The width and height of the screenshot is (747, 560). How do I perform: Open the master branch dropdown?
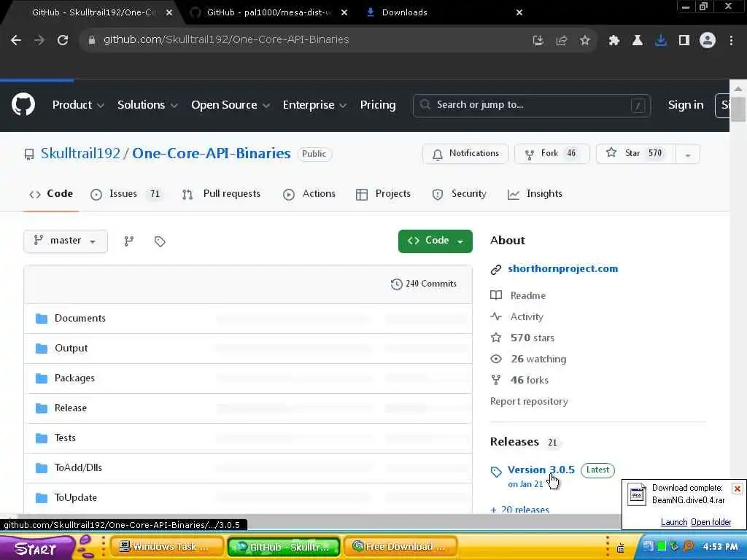65,241
